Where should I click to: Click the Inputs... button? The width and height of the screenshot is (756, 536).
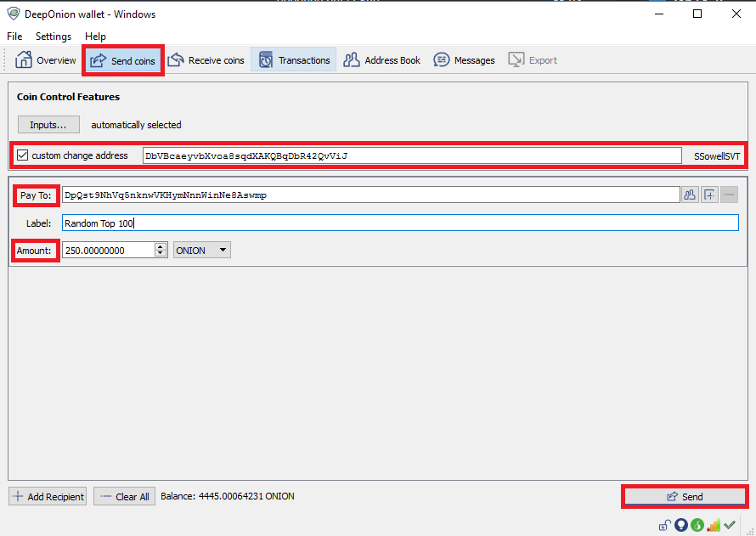[x=48, y=125]
